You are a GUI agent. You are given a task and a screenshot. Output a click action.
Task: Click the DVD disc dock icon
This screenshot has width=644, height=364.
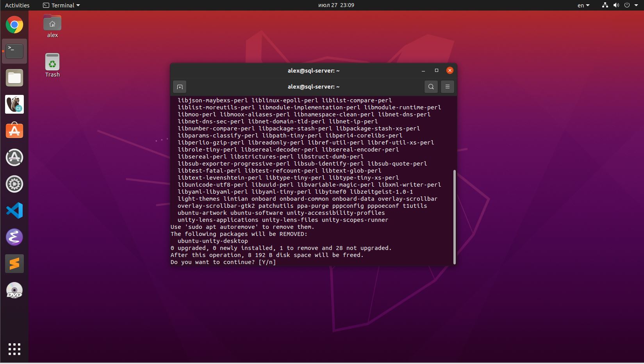click(x=14, y=291)
